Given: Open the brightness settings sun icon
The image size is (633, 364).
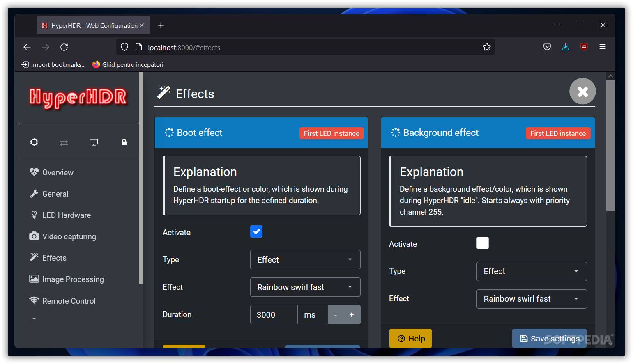Looking at the screenshot, I should pos(34,142).
